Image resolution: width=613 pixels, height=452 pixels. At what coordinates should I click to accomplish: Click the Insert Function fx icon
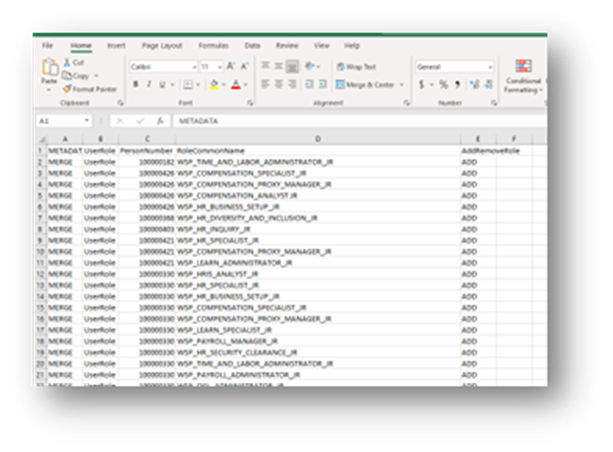click(x=160, y=121)
